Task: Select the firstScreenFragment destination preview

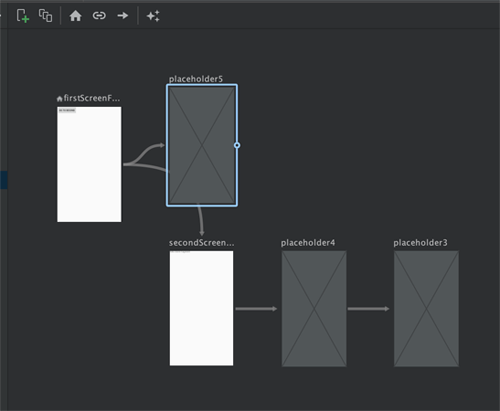Action: coord(89,164)
